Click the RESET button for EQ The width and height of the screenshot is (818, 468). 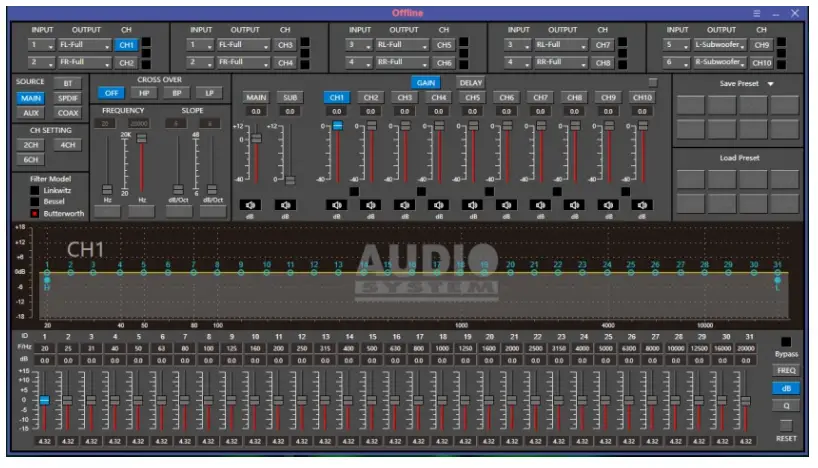[786, 425]
